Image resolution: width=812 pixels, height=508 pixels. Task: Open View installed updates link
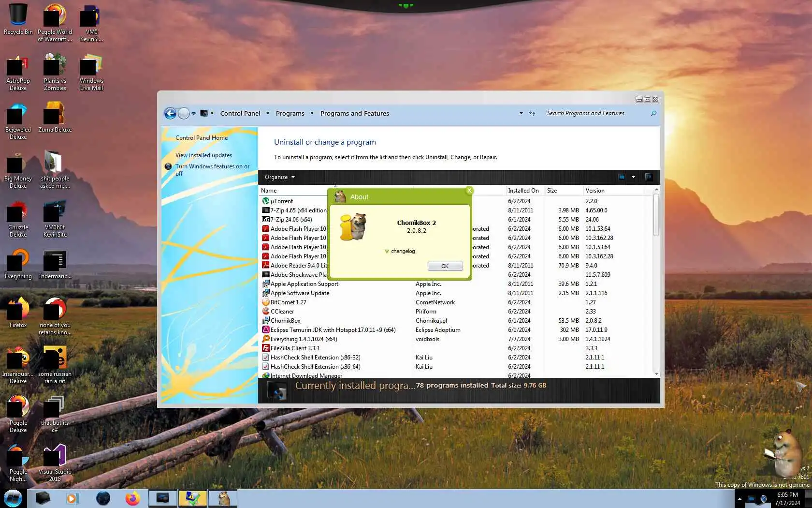coord(203,155)
